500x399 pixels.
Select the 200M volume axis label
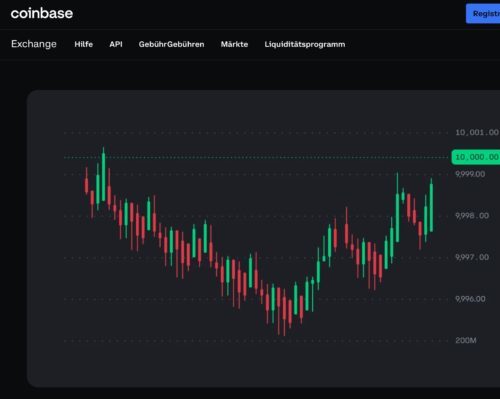click(x=466, y=340)
